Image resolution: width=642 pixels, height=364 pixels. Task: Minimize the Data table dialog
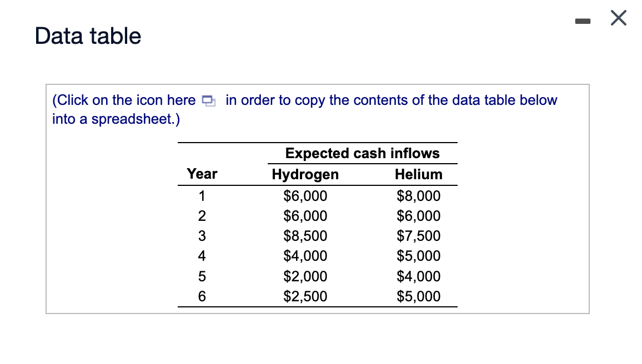click(583, 21)
